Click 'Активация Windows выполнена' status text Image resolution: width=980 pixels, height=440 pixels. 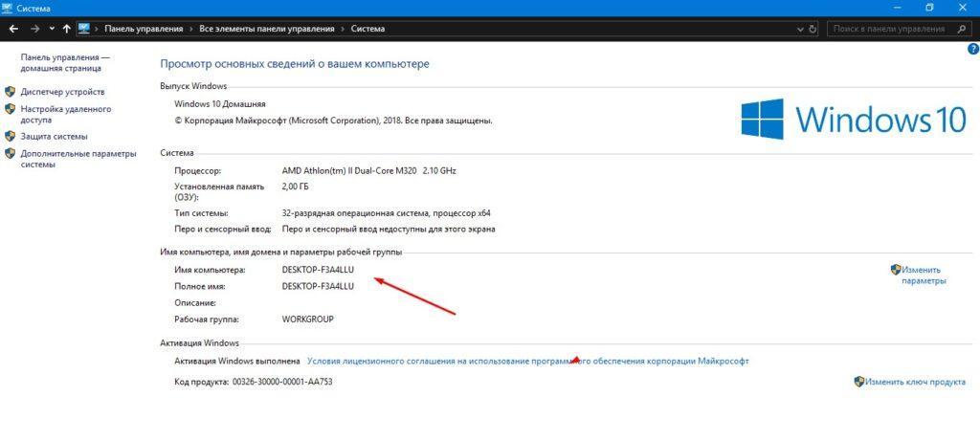(x=237, y=362)
